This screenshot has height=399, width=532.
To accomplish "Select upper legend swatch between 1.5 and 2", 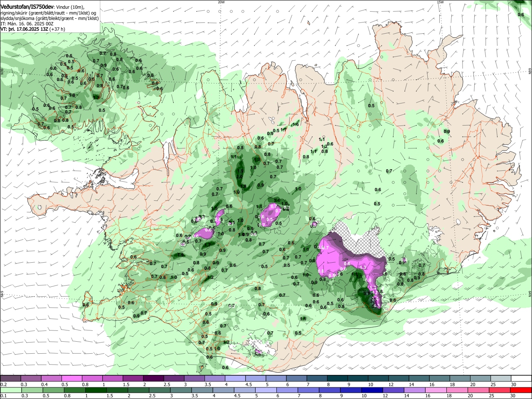I will 133,378.
